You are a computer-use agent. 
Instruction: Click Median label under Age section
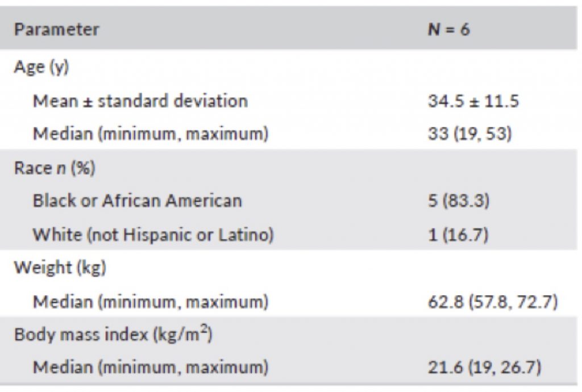(150, 134)
